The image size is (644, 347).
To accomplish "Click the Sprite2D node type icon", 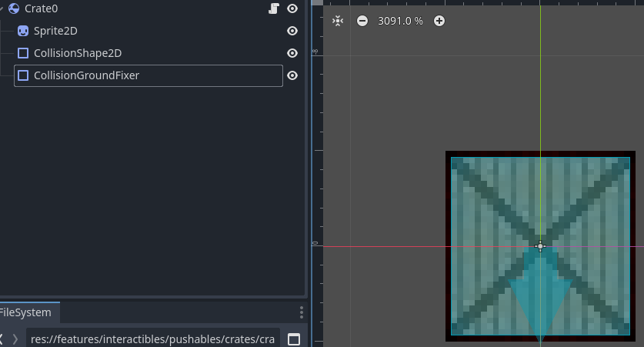I will (x=23, y=31).
